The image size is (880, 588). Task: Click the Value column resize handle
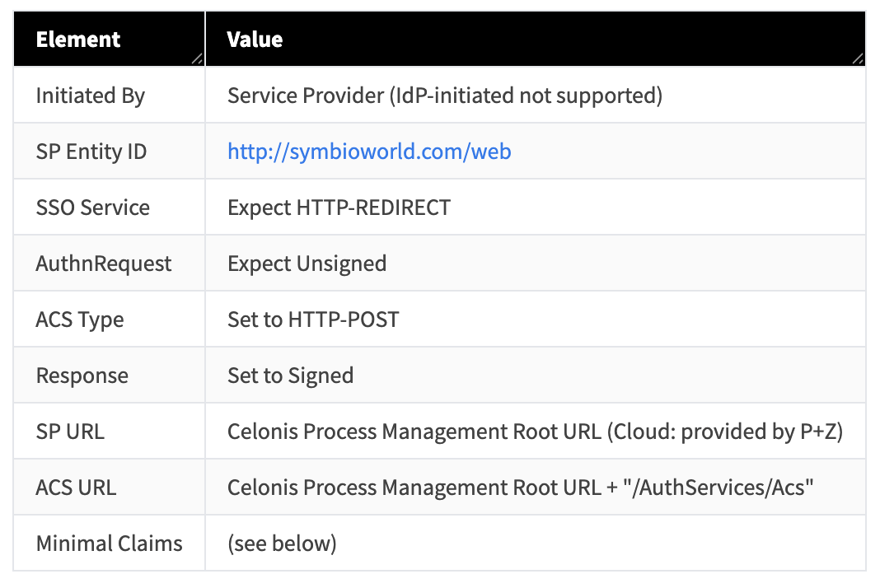[x=858, y=58]
